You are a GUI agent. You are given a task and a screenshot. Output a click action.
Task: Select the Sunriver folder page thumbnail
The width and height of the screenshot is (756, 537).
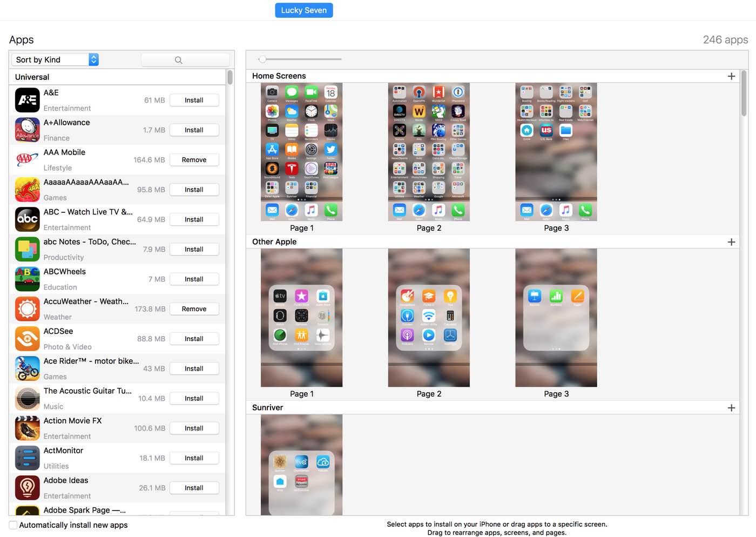[301, 465]
